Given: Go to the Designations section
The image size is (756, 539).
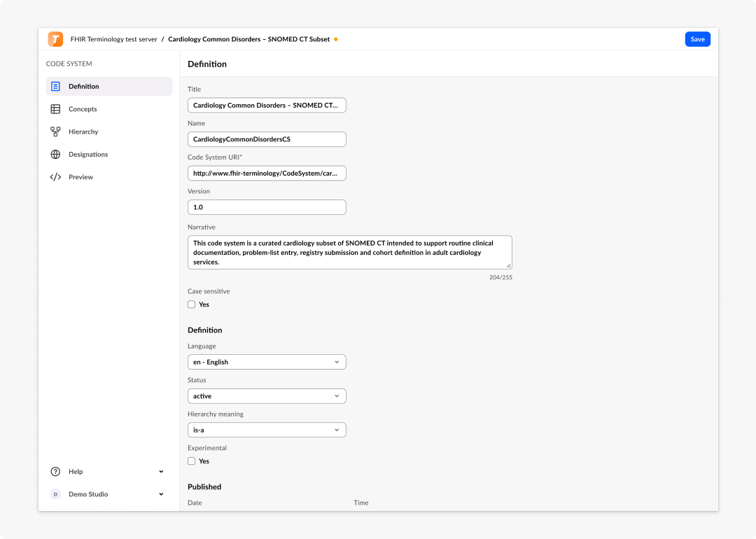Looking at the screenshot, I should tap(109, 154).
